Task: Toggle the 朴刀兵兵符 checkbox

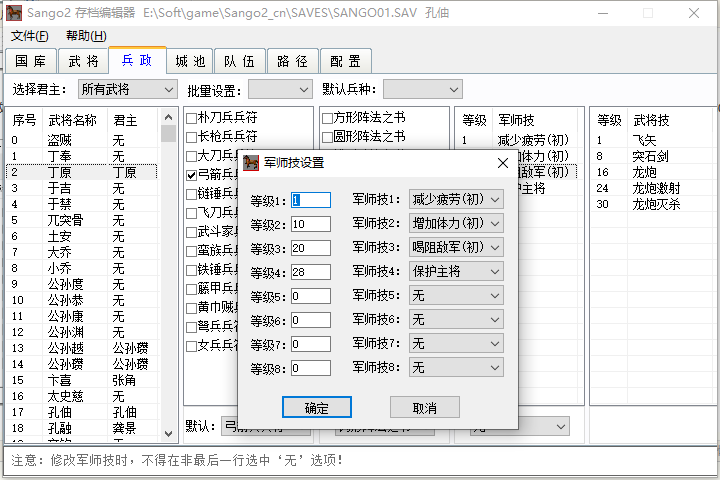Action: pyautogui.click(x=191, y=119)
